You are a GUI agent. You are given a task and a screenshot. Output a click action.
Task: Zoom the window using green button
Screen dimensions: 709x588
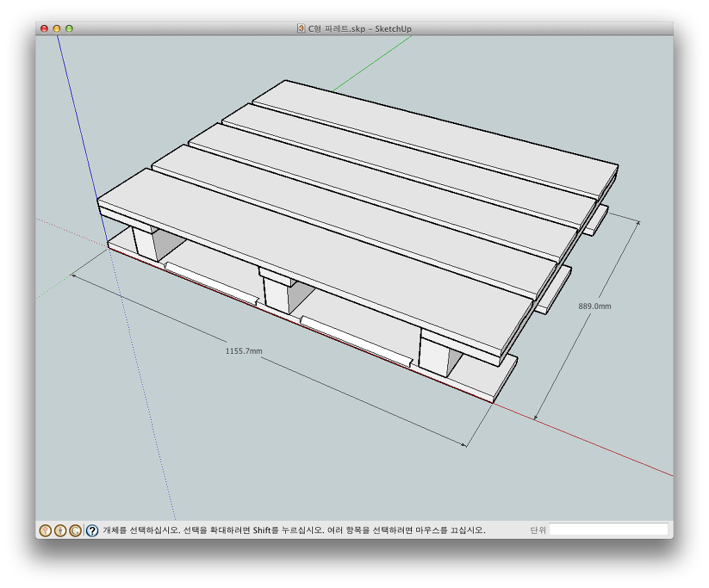coord(69,28)
